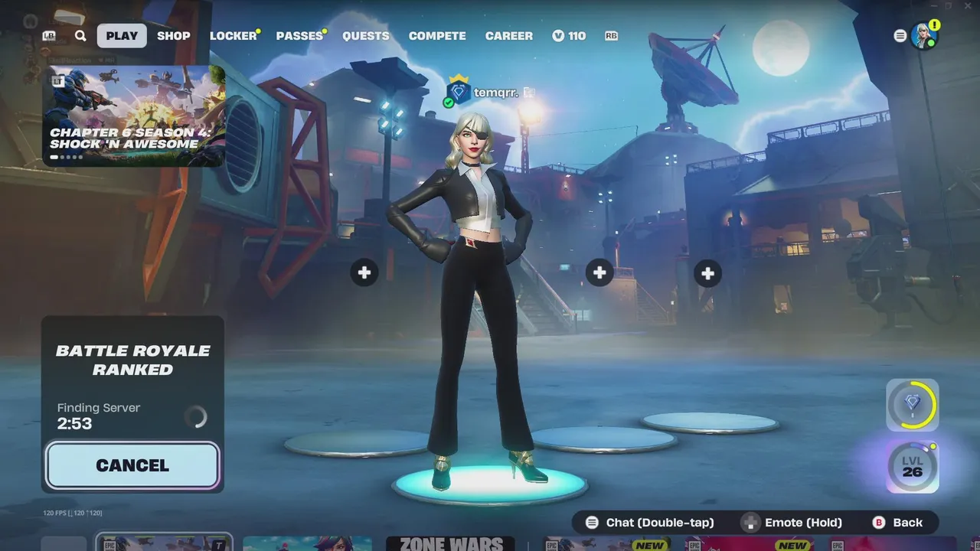Click the green ready checkmark near rank badge
The image size is (980, 551).
pyautogui.click(x=448, y=102)
